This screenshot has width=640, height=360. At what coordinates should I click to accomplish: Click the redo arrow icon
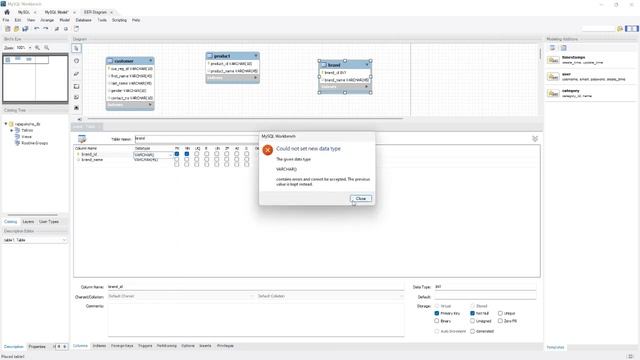[46, 29]
